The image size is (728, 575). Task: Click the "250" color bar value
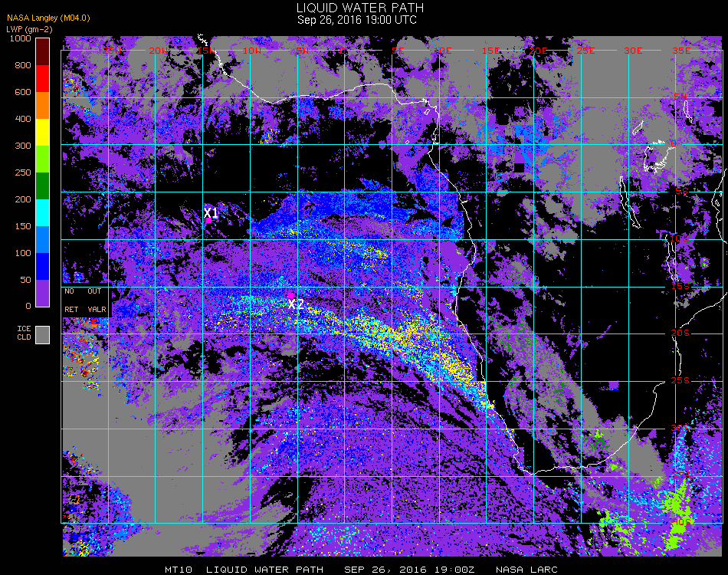(23, 172)
